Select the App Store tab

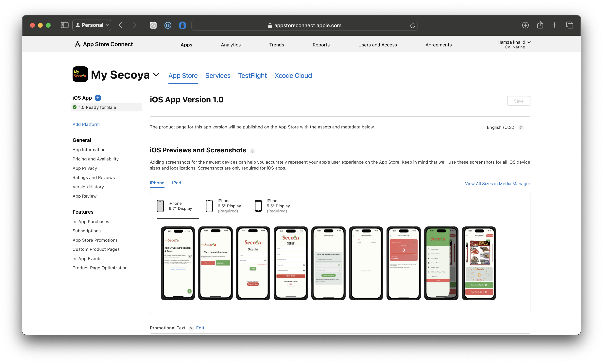pos(183,76)
